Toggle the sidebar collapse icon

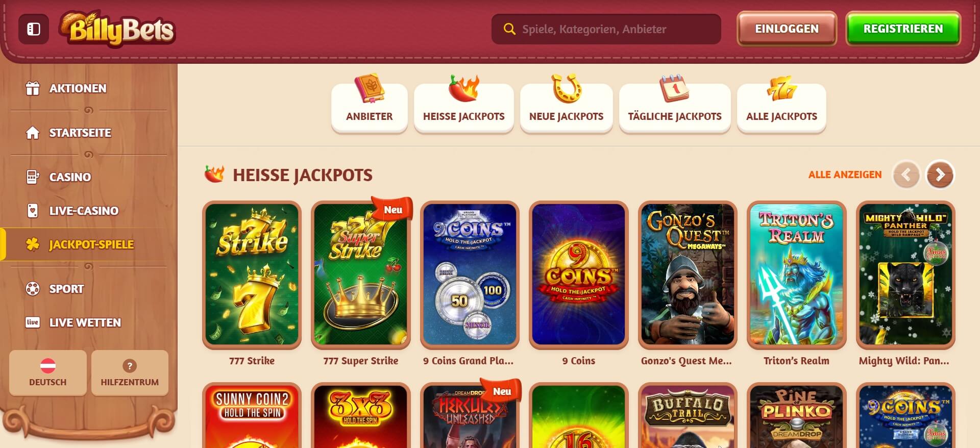[x=34, y=29]
